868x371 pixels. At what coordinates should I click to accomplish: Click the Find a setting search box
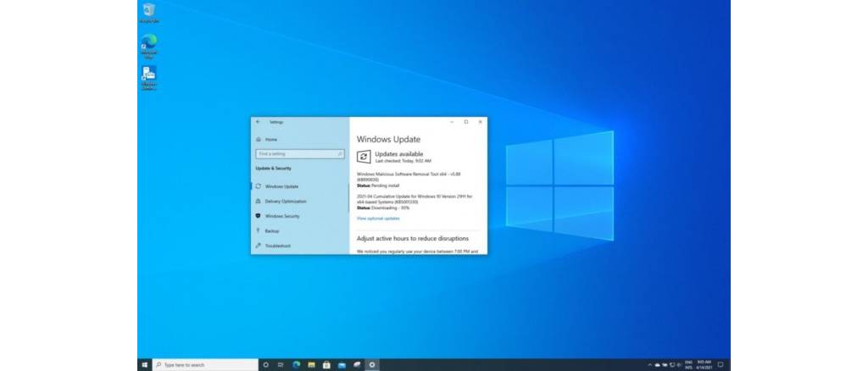(300, 153)
